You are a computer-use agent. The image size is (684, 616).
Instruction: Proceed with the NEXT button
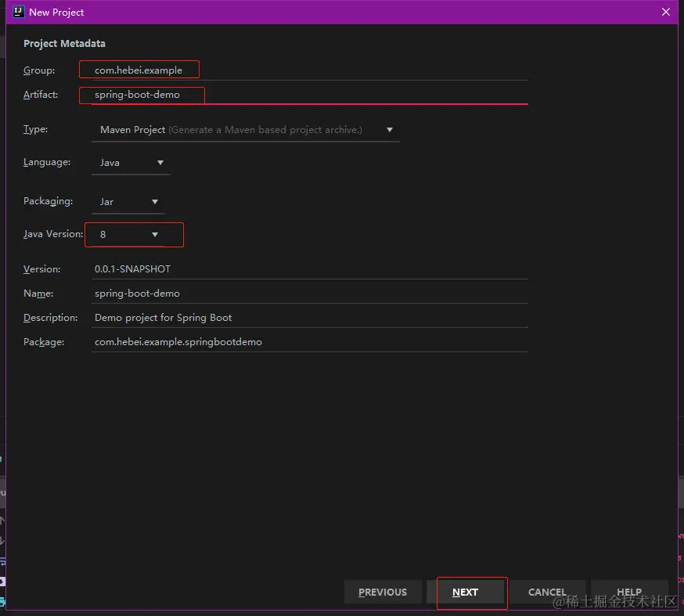coord(465,592)
